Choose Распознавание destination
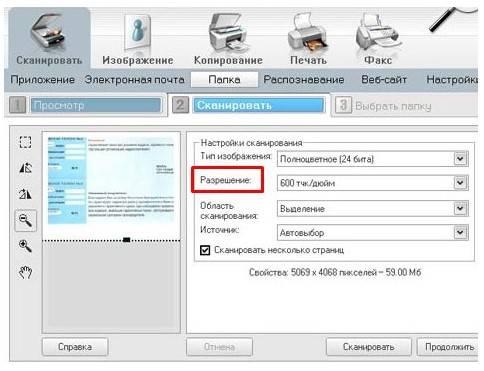Screen dimensions: 484x371 click(x=304, y=80)
